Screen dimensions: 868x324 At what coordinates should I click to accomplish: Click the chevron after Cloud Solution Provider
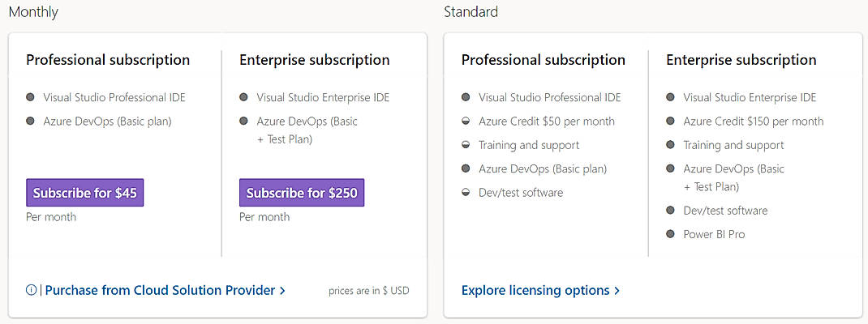[282, 290]
